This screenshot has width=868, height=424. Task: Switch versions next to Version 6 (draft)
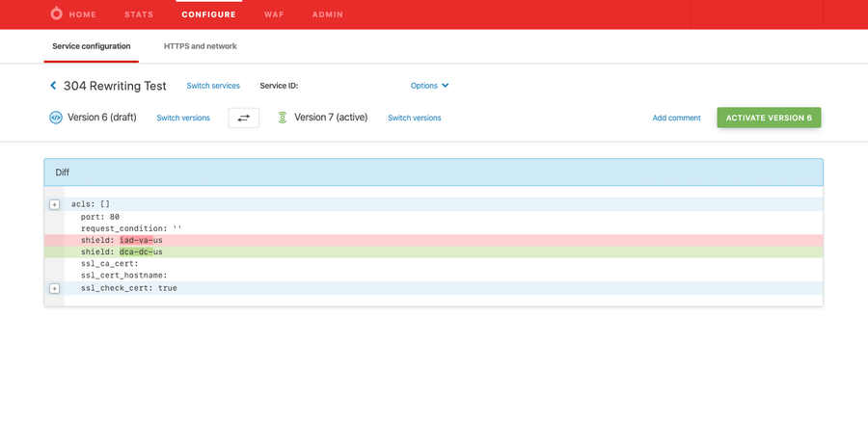click(183, 118)
